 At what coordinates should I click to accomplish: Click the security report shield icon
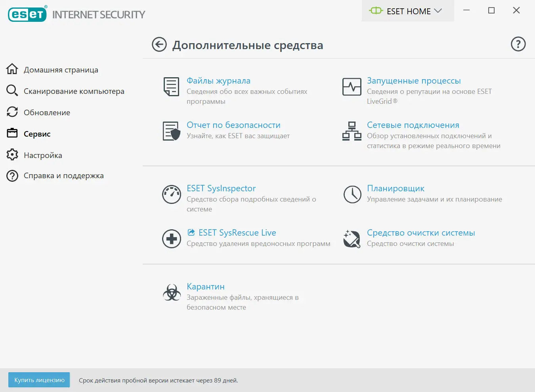(x=172, y=131)
